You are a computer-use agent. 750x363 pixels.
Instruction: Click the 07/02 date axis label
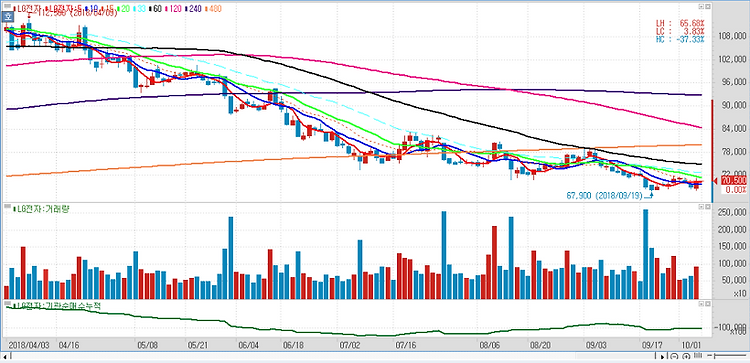coord(349,344)
